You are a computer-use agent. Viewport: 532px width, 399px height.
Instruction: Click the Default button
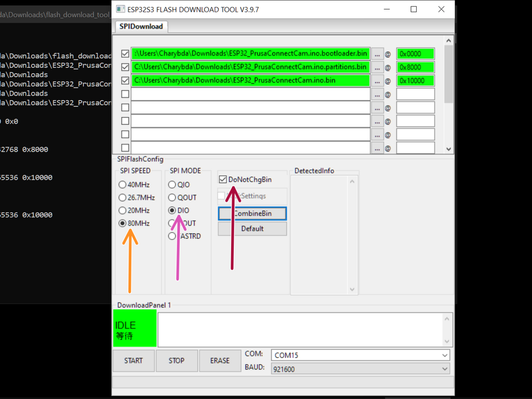(x=252, y=229)
